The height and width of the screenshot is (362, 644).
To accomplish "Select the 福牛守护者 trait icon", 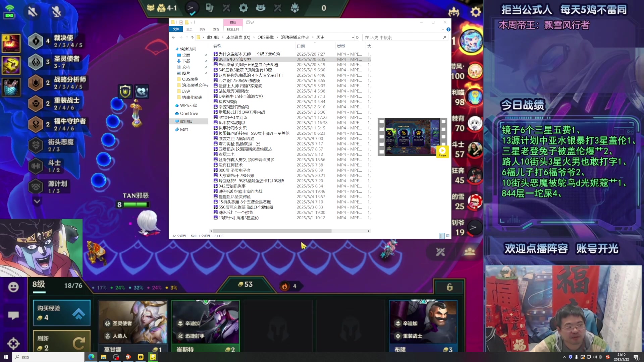I will pos(36,124).
